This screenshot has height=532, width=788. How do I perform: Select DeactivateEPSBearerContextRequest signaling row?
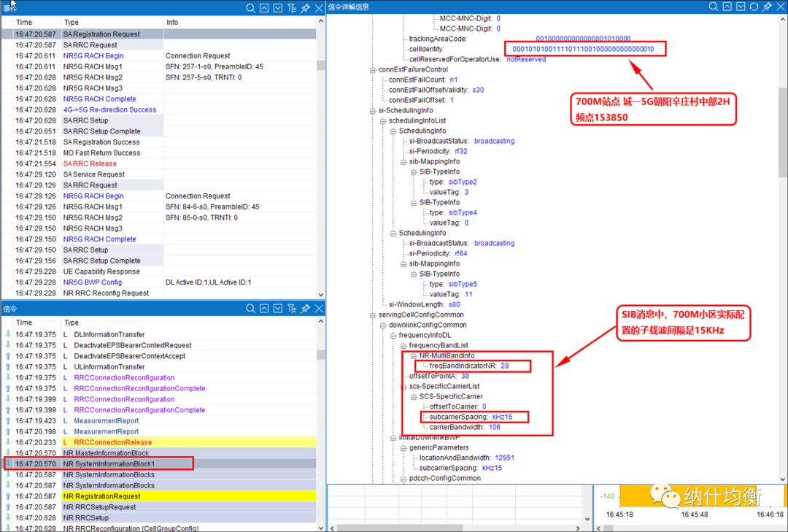coord(158,345)
